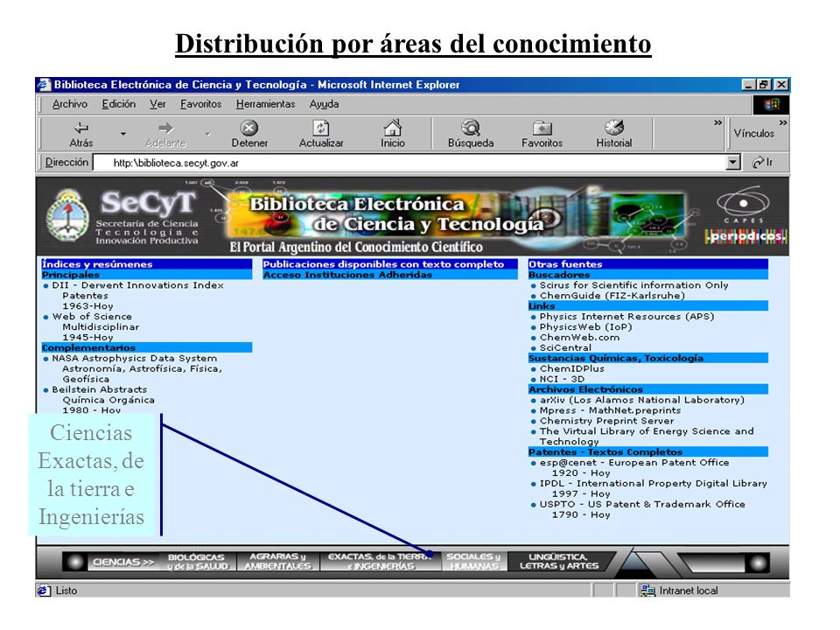Click the Ir go button
The height and width of the screenshot is (630, 840).
(x=763, y=162)
